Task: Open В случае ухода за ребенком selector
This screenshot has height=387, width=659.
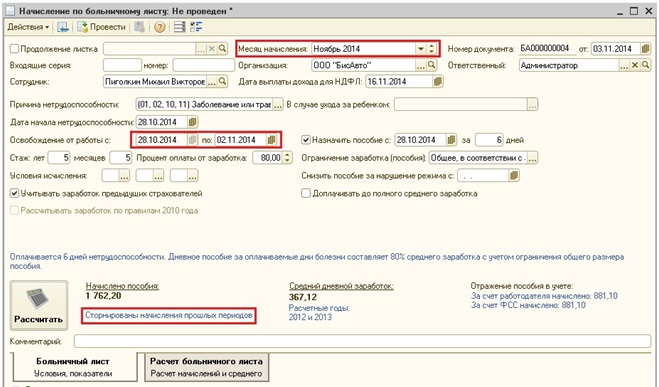Action: tap(532, 105)
